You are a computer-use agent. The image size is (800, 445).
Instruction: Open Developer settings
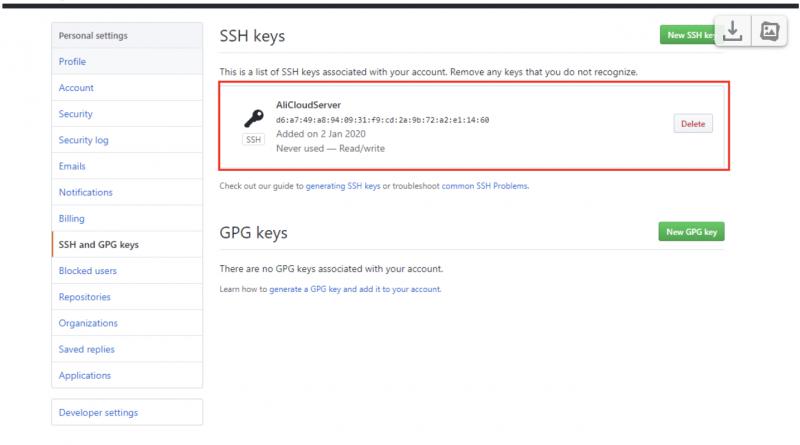tap(98, 412)
